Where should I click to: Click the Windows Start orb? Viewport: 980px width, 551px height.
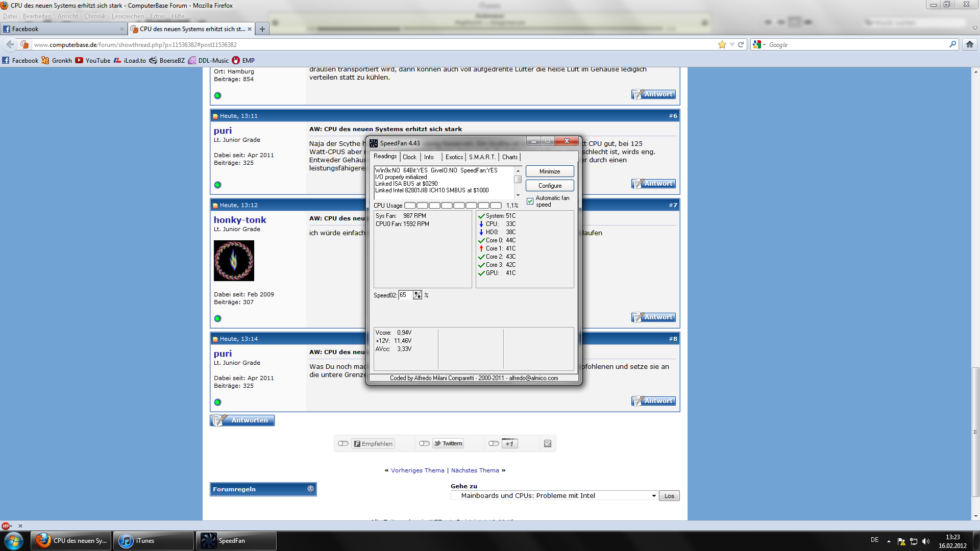pos(14,541)
